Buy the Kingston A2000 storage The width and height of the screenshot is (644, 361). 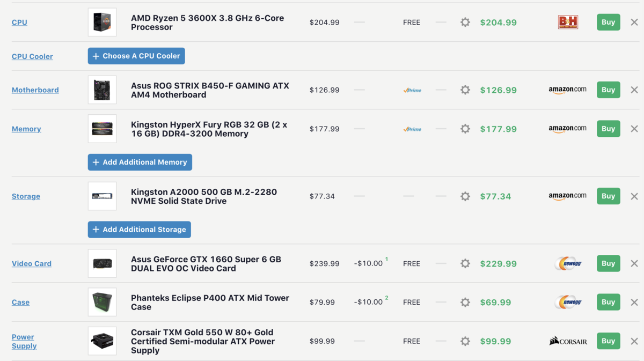coord(609,196)
